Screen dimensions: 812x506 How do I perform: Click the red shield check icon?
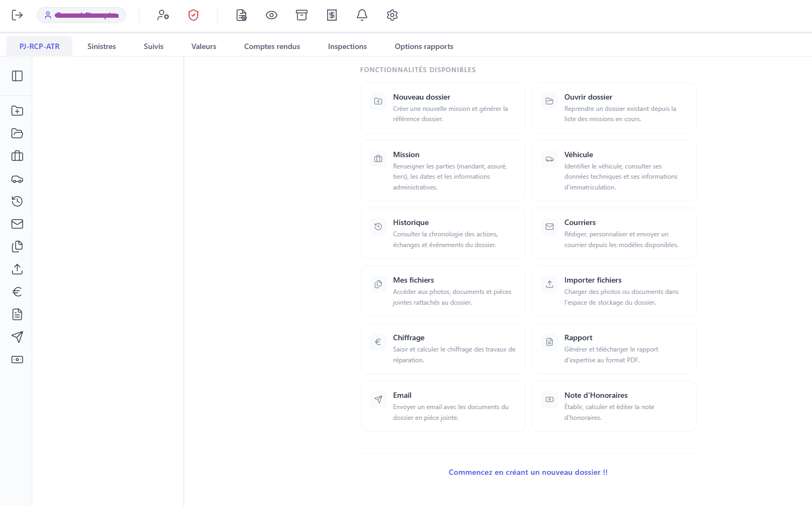pyautogui.click(x=193, y=15)
